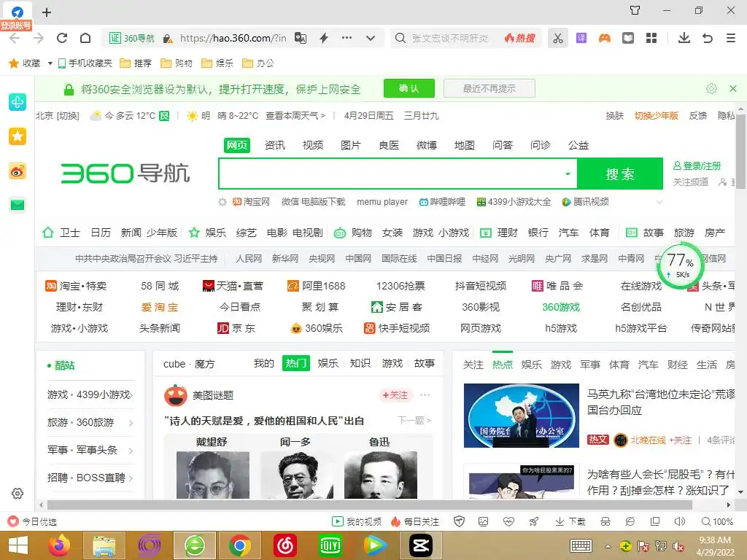Click the 最近不再提示 button
This screenshot has height=560, width=747.
489,88
